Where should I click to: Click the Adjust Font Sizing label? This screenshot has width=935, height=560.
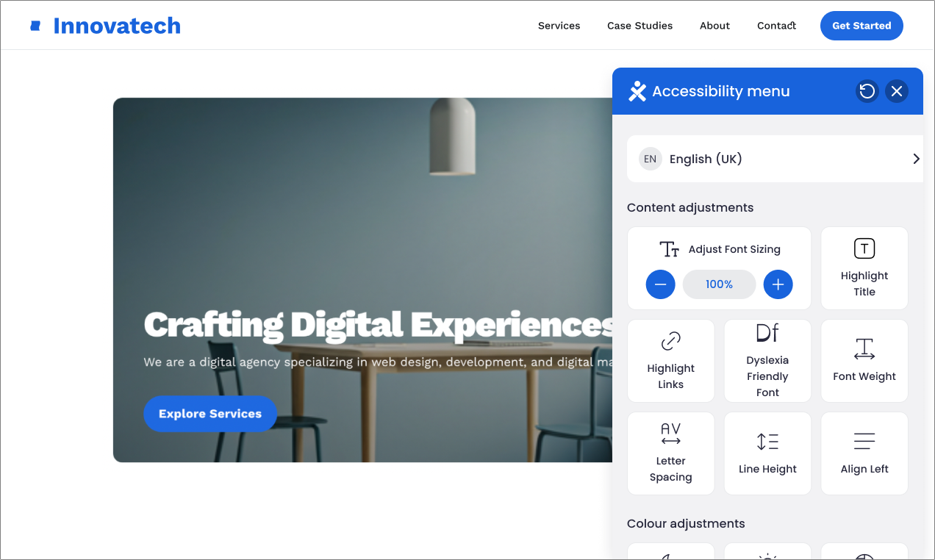(734, 249)
